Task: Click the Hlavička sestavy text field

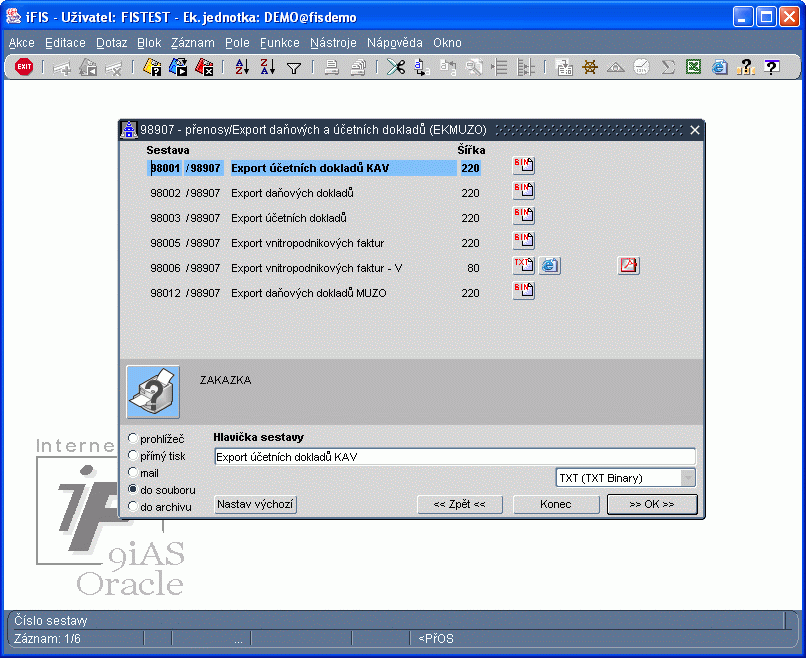Action: pos(454,456)
